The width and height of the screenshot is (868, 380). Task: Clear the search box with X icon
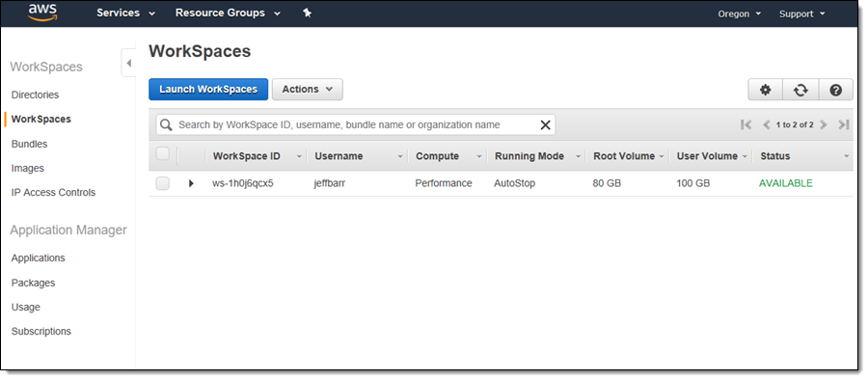coord(545,125)
